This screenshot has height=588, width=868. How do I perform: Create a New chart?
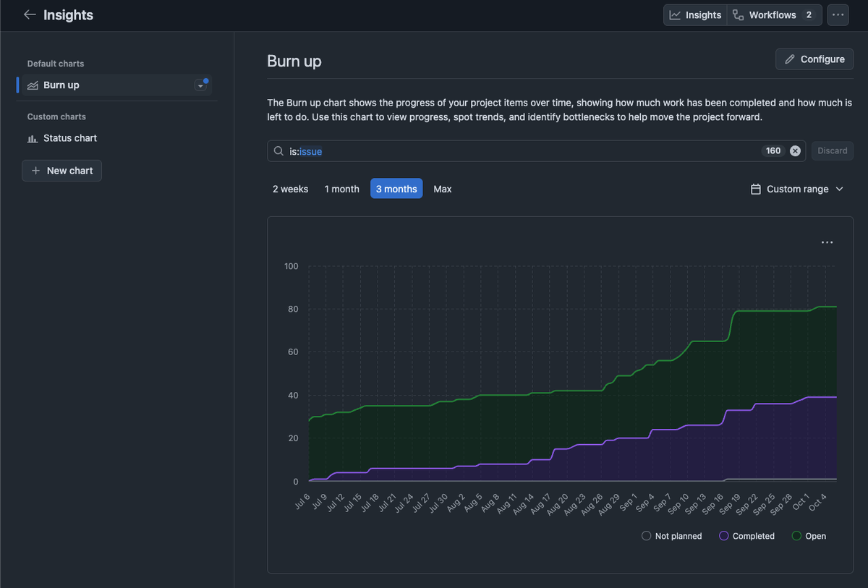[61, 171]
